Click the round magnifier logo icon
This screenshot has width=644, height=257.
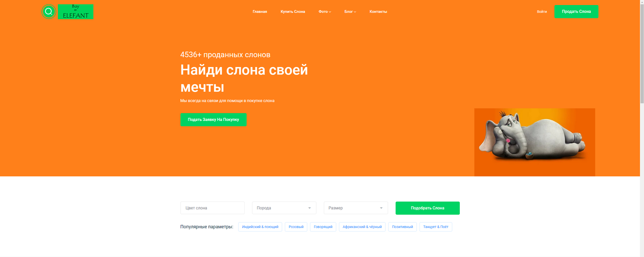click(49, 12)
